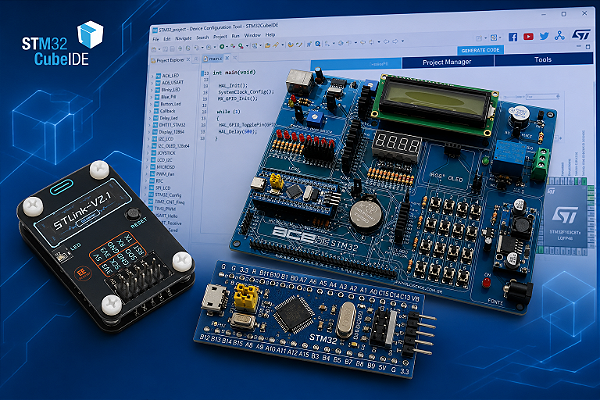Click the New file icon in toolbar
600x400 pixels.
pos(154,49)
